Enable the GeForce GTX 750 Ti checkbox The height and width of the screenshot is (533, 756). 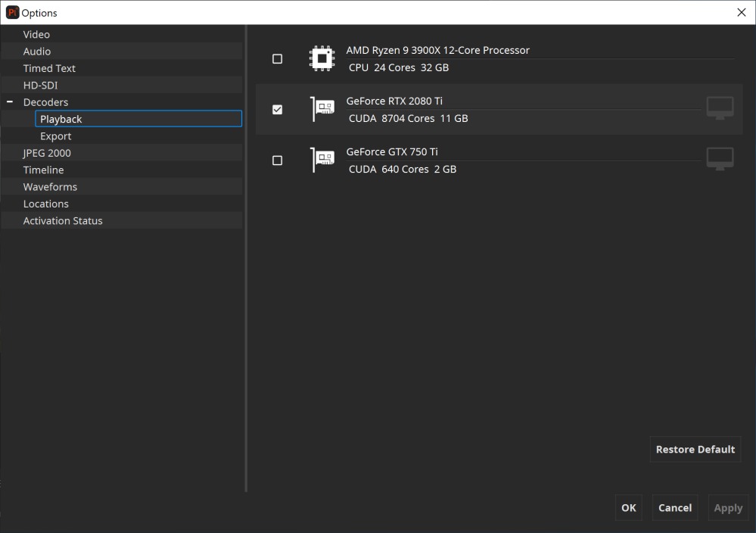point(277,161)
